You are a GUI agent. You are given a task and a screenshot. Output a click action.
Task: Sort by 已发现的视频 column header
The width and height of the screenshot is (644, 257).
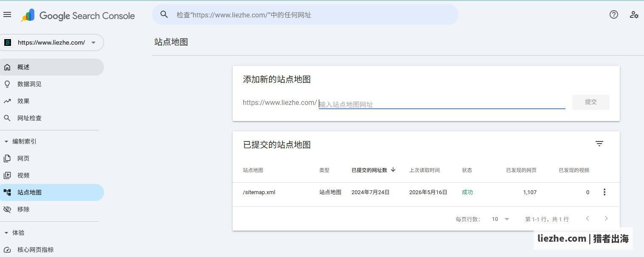[574, 170]
